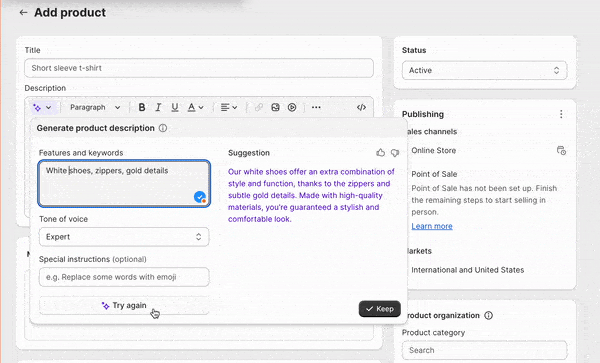Give the suggestion a thumbs up
Screen dimensions: 600x363
coord(380,153)
